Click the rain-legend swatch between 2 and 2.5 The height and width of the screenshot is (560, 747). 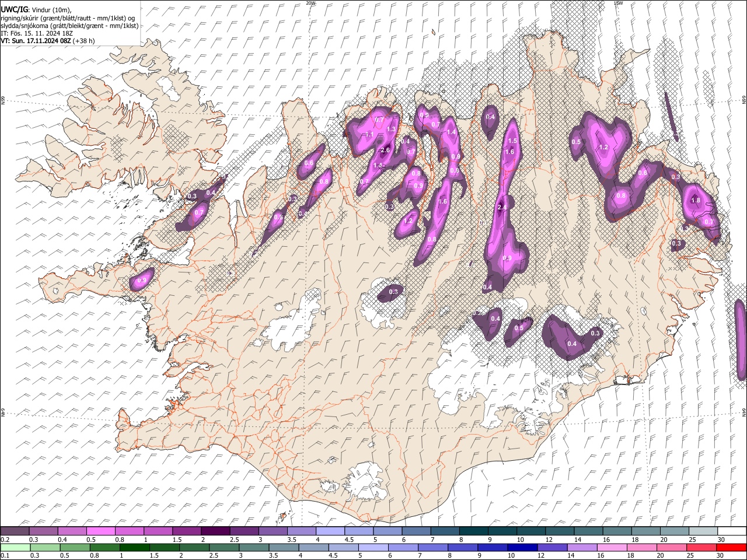194,547
